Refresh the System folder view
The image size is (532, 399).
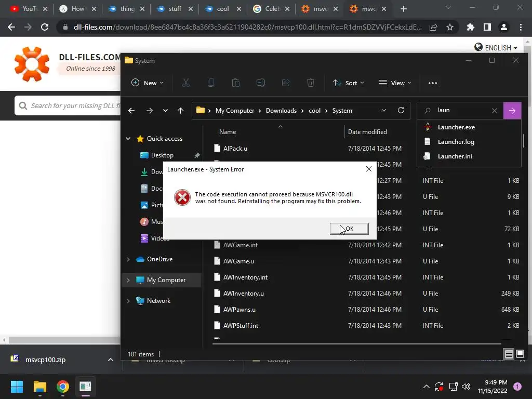(401, 111)
